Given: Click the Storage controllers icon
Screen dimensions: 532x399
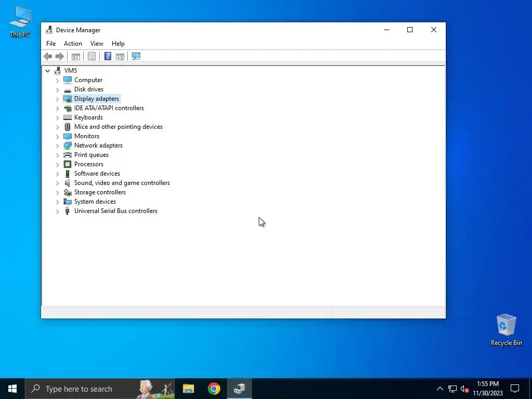Looking at the screenshot, I should tap(68, 192).
